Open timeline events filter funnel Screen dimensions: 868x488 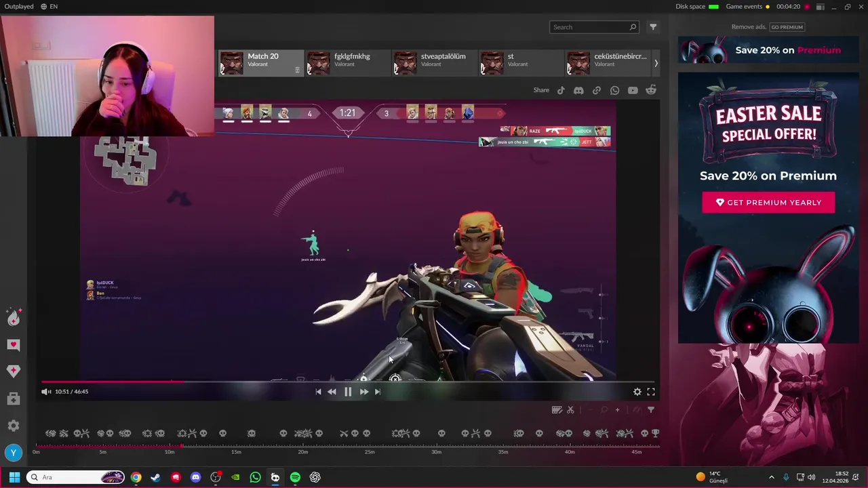tap(651, 409)
